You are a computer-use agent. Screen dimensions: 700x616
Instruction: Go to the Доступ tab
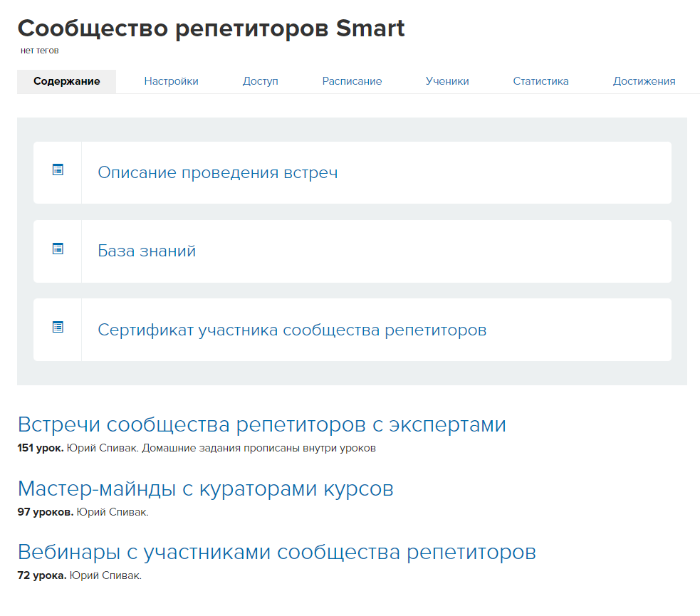pos(260,81)
